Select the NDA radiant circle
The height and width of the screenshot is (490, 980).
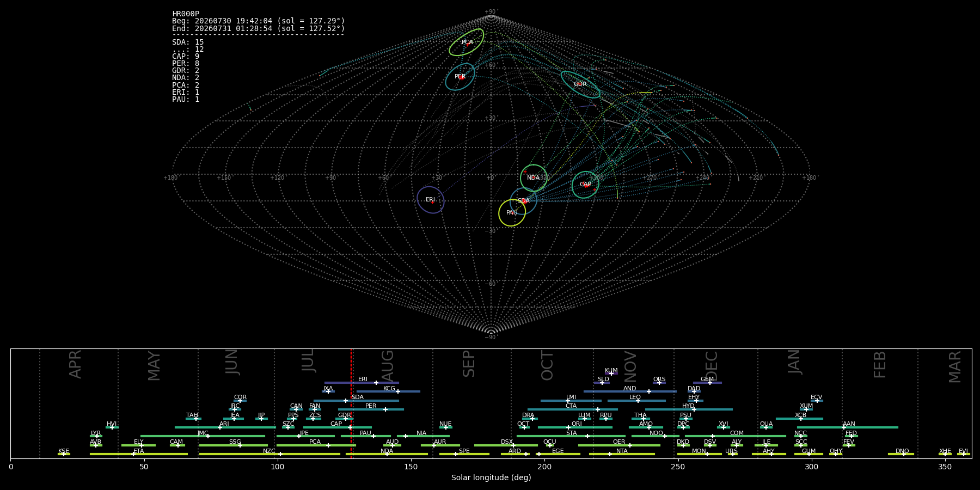pyautogui.click(x=534, y=178)
